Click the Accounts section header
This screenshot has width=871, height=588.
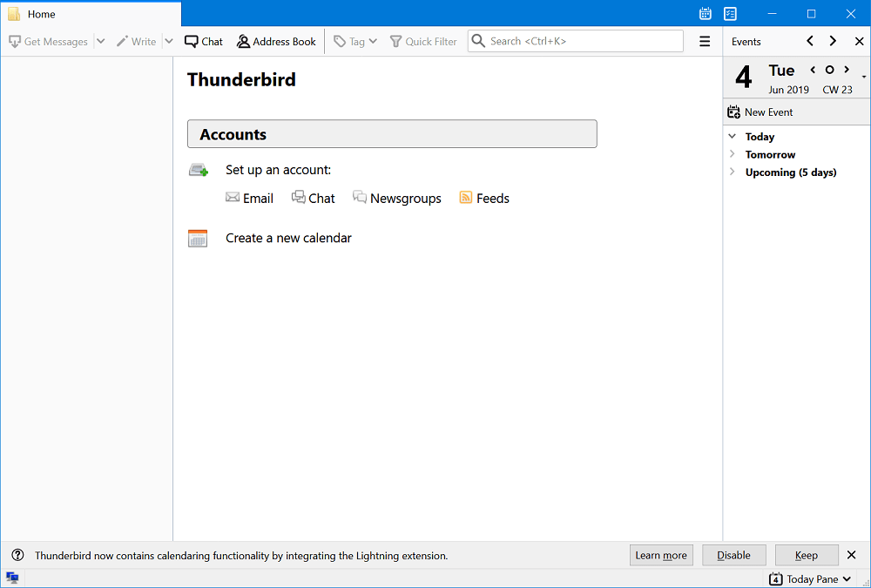tap(392, 134)
